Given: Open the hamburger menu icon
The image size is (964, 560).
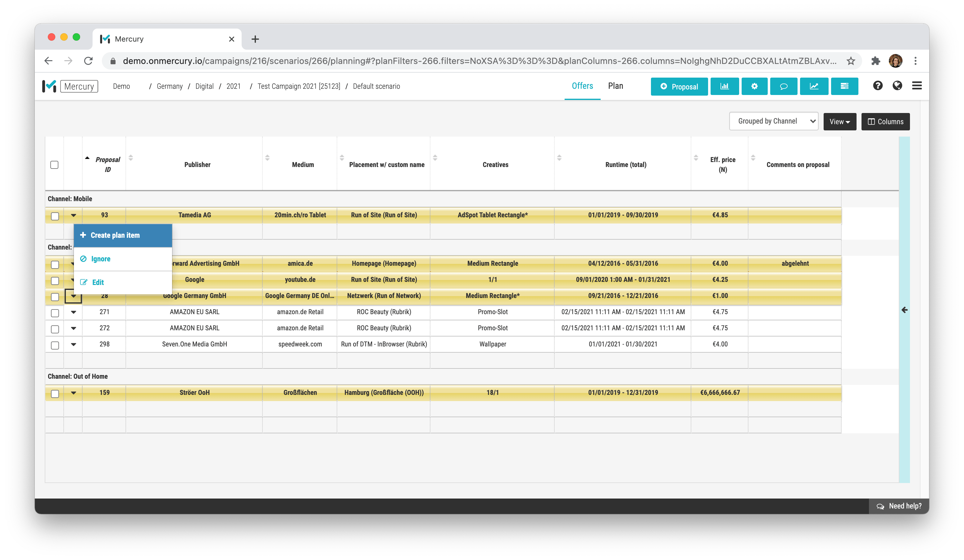Looking at the screenshot, I should coord(916,86).
